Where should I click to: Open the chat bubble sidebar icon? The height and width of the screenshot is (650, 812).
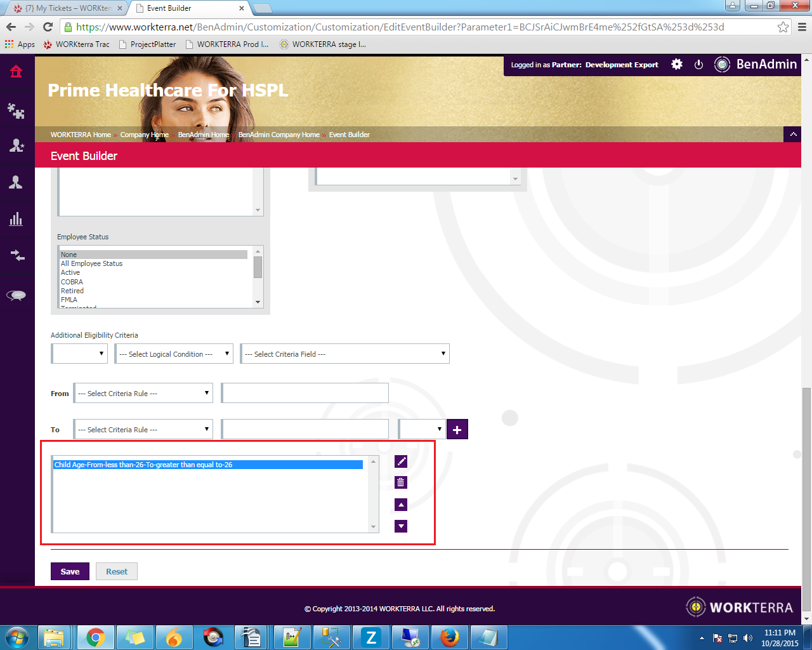16,295
